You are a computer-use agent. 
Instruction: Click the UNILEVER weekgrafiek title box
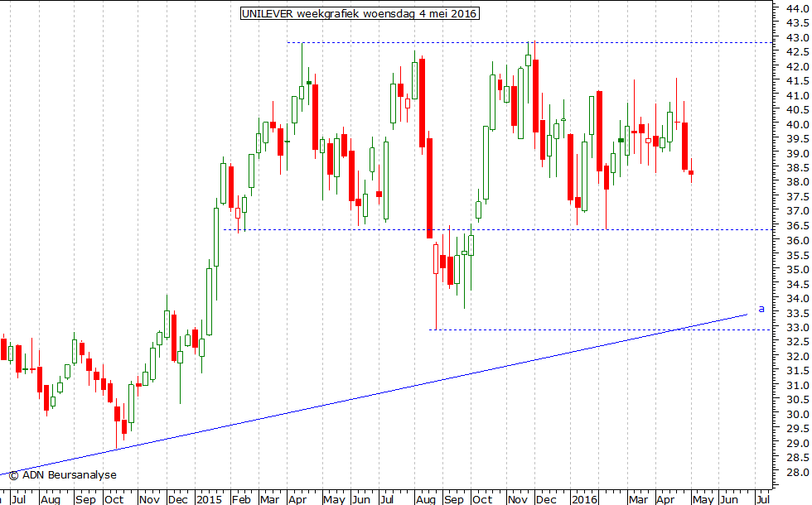(x=360, y=13)
